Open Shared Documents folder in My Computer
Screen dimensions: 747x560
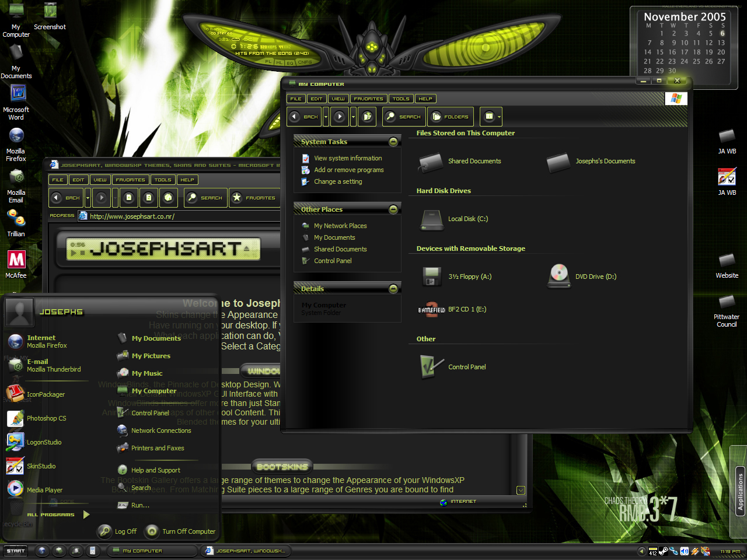(x=459, y=162)
